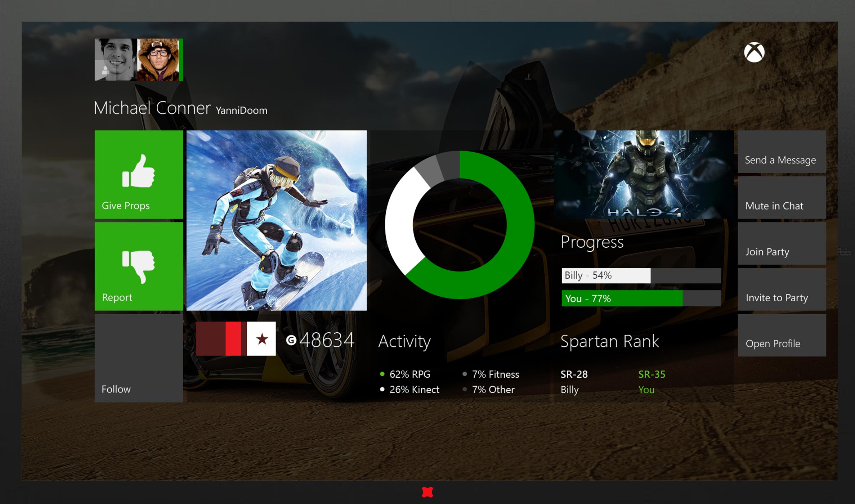The width and height of the screenshot is (855, 504).
Task: Click your green 77% progress bar
Action: pyautogui.click(x=622, y=298)
